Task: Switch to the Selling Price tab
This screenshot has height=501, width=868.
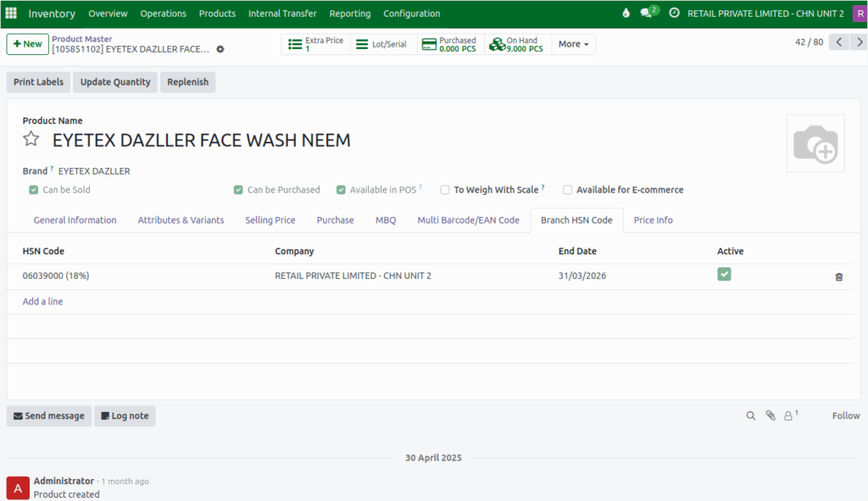Action: tap(270, 220)
